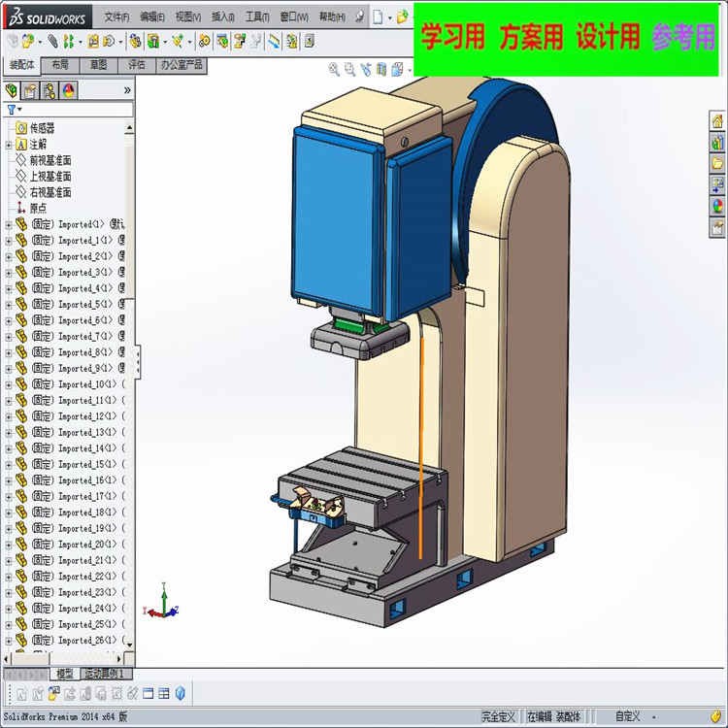Click the Previous View icon
This screenshot has width=728, height=728.
(366, 70)
